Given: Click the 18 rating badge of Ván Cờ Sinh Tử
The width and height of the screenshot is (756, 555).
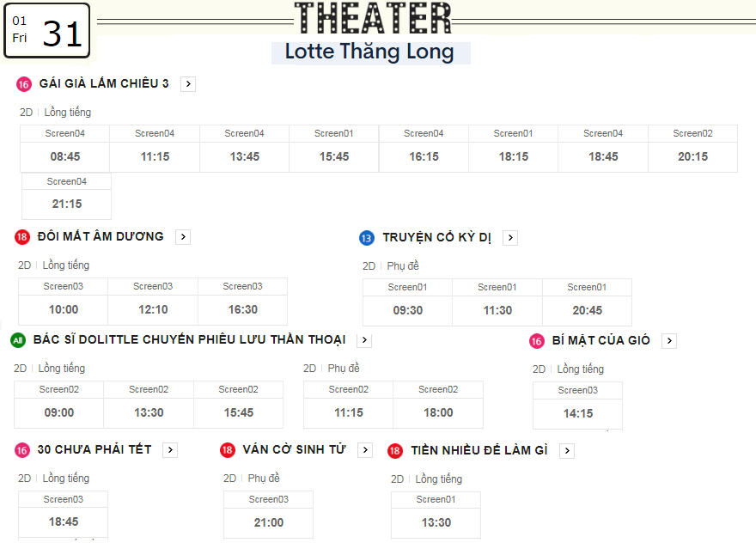Looking at the screenshot, I should [227, 450].
